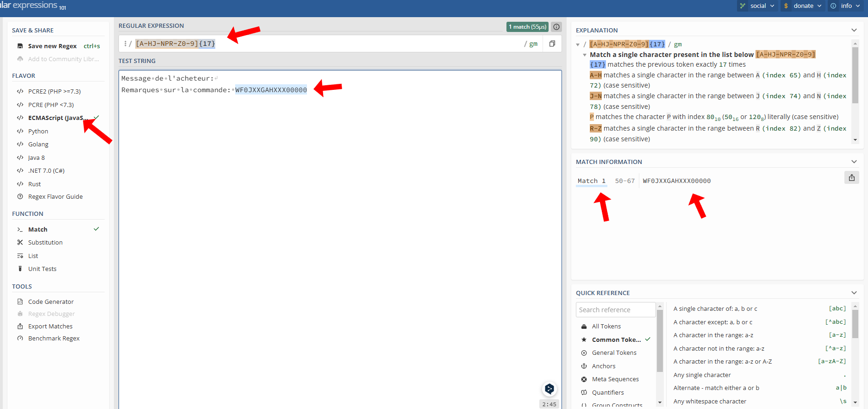868x409 pixels.
Task: Copy the regex to clipboard icon
Action: [x=552, y=44]
